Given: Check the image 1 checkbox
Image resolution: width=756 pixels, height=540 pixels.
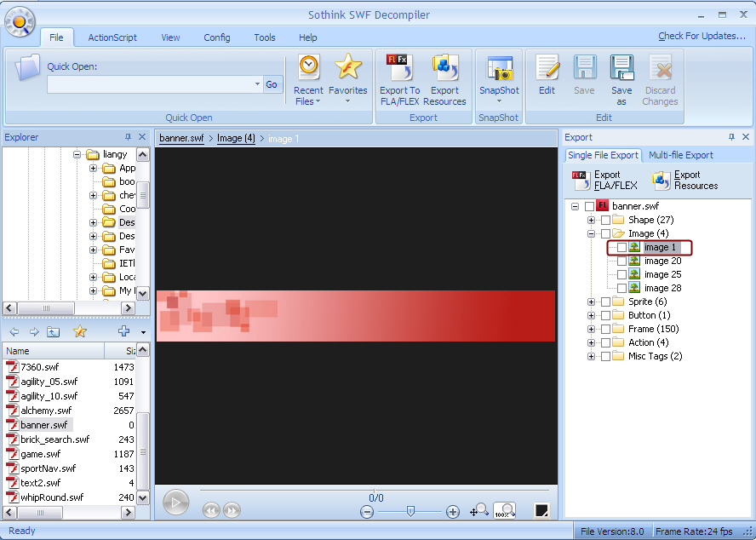Looking at the screenshot, I should [x=621, y=248].
